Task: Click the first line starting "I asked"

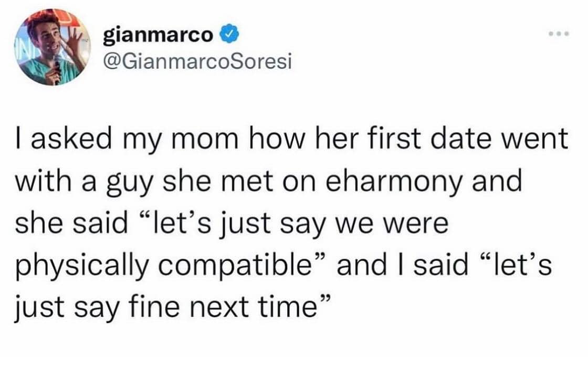Action: pos(291,142)
